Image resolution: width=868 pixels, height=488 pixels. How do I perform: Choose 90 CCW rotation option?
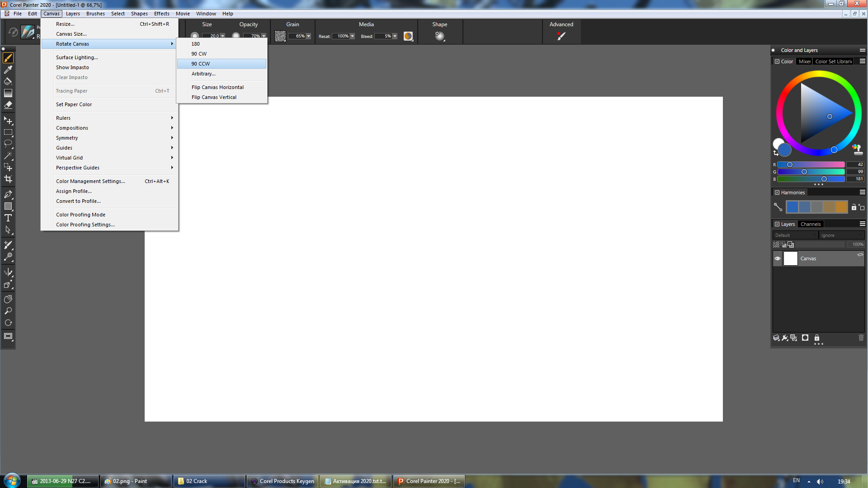pyautogui.click(x=200, y=64)
